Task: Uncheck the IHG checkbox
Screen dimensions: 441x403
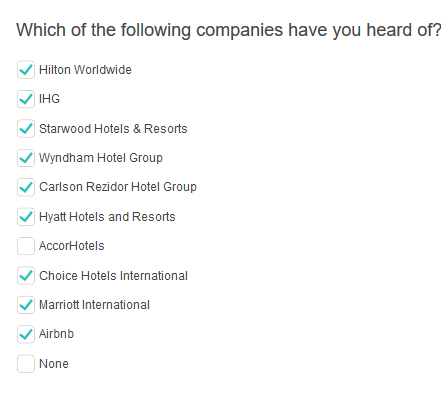Action: [x=26, y=99]
